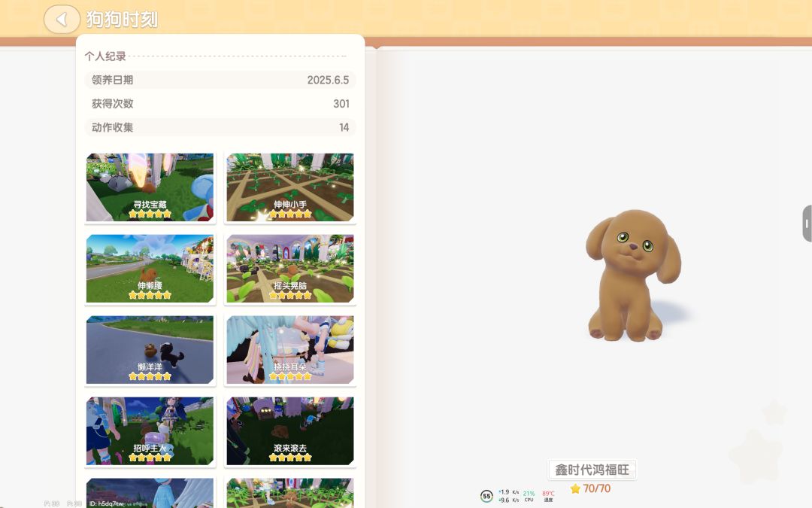The image size is (812, 508).
Task: Click the 个人纪录 section heading
Action: (x=105, y=56)
